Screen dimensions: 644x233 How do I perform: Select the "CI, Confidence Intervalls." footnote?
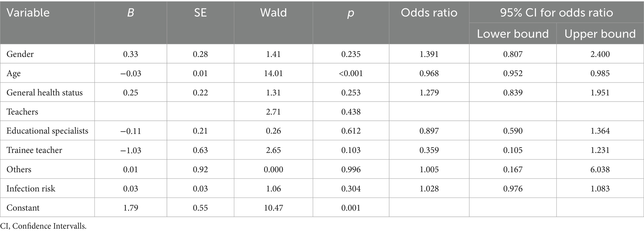click(43, 226)
